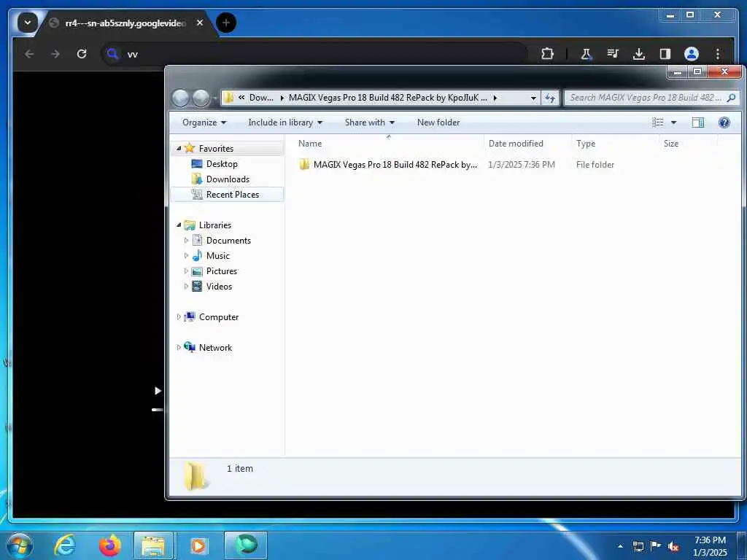Click MAGIX Vegas Pro breadcrumb segment
The height and width of the screenshot is (560, 747).
coord(388,98)
